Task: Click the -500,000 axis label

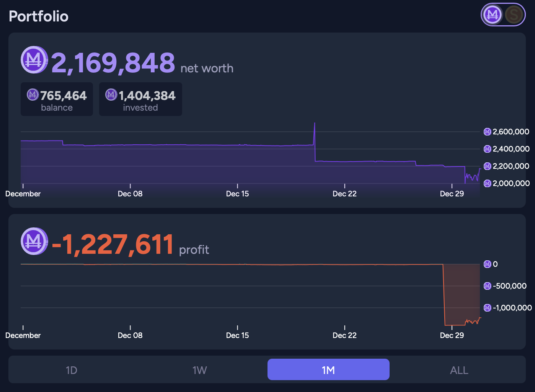Action: (510, 286)
